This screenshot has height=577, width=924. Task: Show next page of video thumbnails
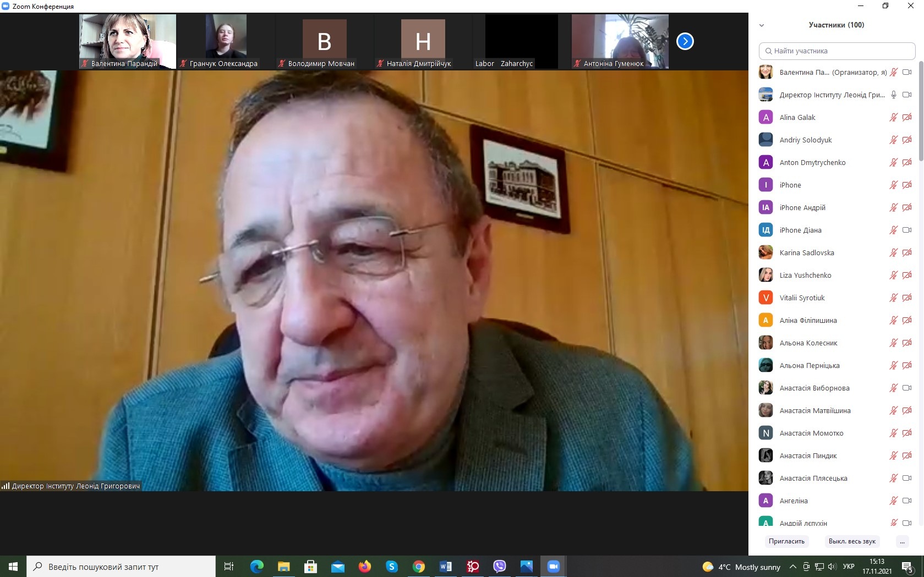click(x=685, y=41)
